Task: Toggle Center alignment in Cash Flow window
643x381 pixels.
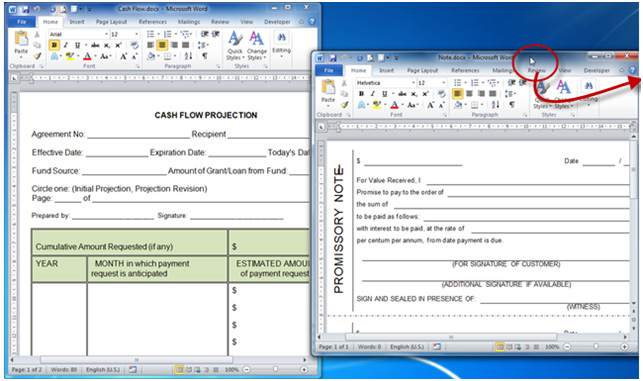Action: click(162, 45)
